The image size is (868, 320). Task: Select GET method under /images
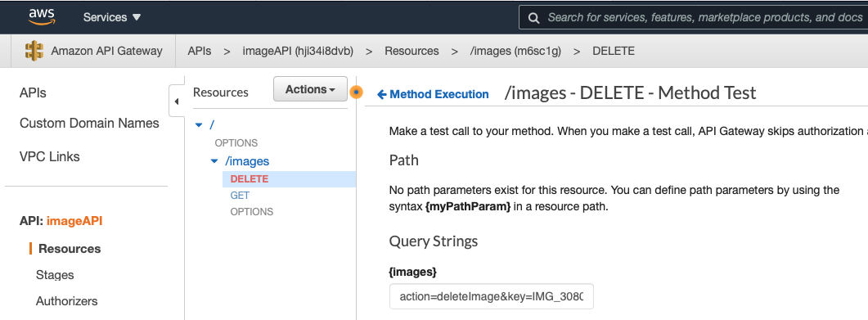pyautogui.click(x=240, y=196)
